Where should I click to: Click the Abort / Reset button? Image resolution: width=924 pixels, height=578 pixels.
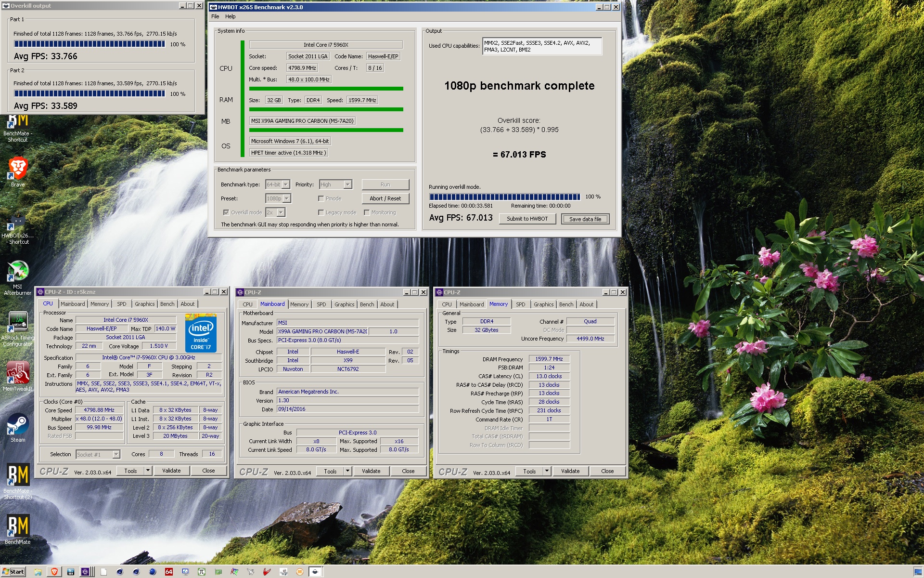point(385,198)
